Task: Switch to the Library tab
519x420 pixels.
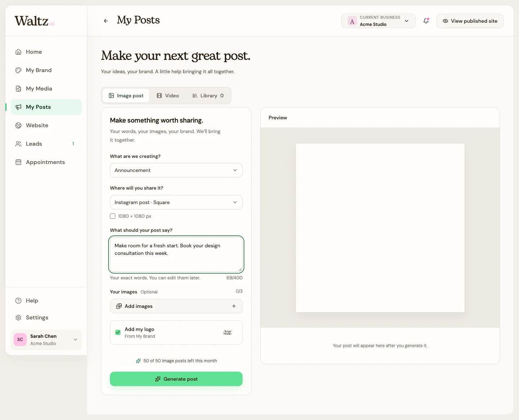Action: coord(208,96)
